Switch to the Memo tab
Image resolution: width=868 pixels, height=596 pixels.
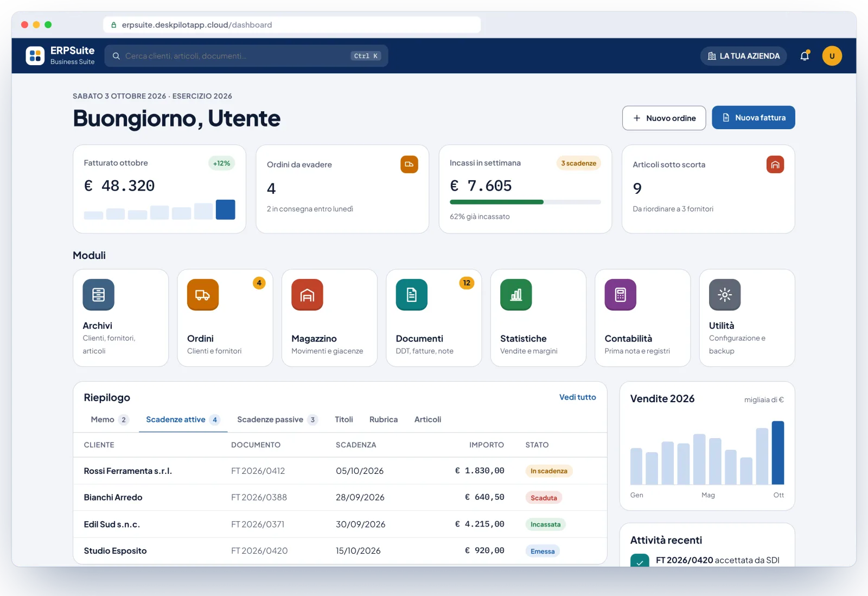pos(110,420)
